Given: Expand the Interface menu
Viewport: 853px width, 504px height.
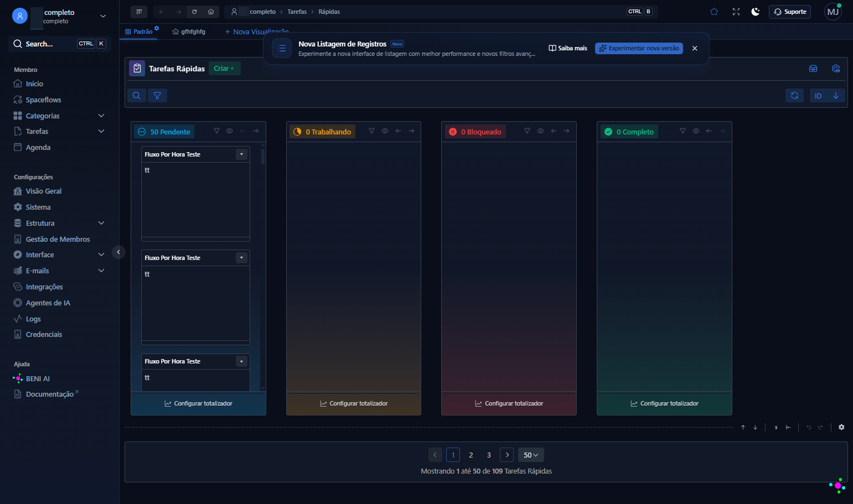Looking at the screenshot, I should pos(101,254).
